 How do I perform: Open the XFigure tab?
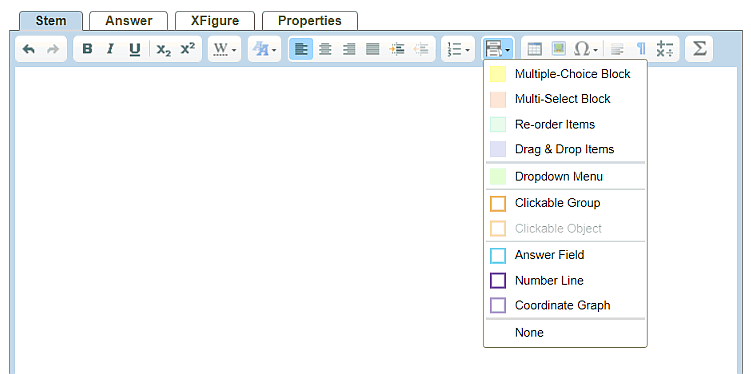click(x=215, y=21)
